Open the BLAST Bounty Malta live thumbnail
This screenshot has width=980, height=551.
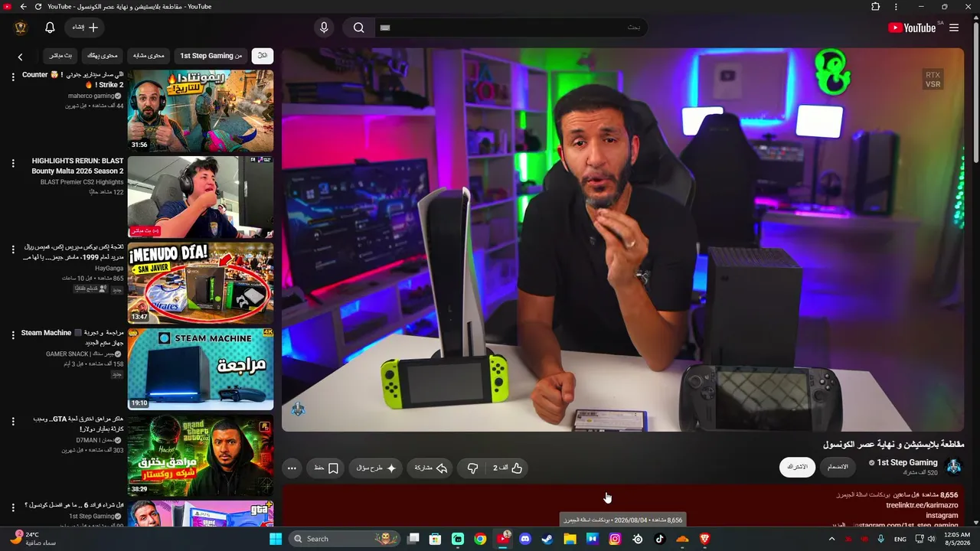[x=201, y=197]
